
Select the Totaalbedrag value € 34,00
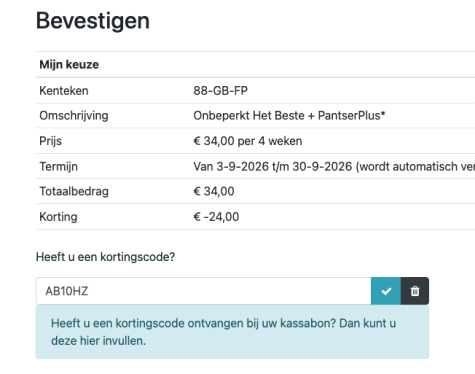click(x=214, y=191)
